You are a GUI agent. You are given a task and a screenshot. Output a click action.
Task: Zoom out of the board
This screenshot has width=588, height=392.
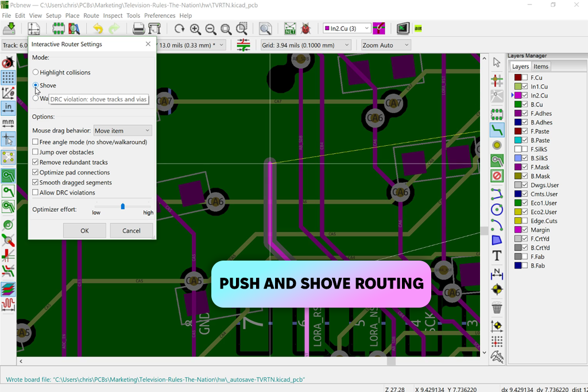click(210, 29)
